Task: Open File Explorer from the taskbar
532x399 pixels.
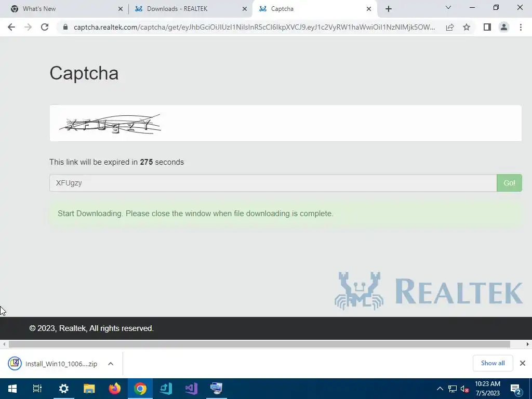Action: click(89, 388)
